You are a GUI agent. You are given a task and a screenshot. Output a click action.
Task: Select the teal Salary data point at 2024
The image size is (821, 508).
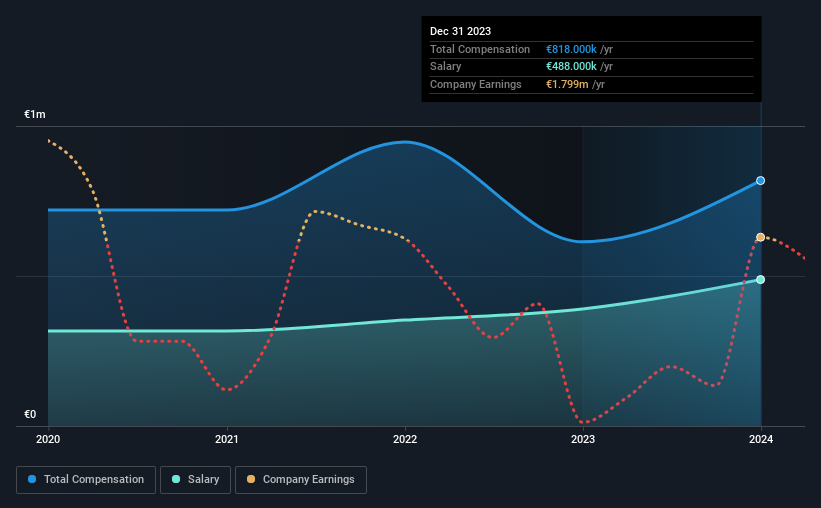760,280
